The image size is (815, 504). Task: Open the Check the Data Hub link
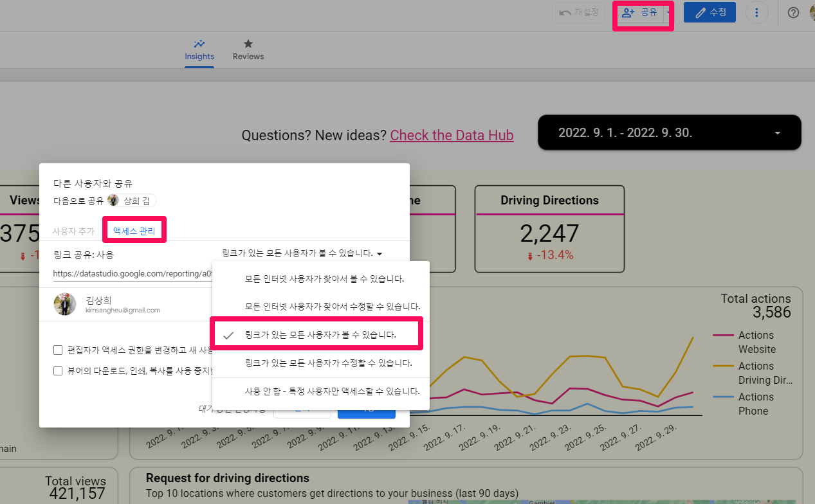click(452, 135)
